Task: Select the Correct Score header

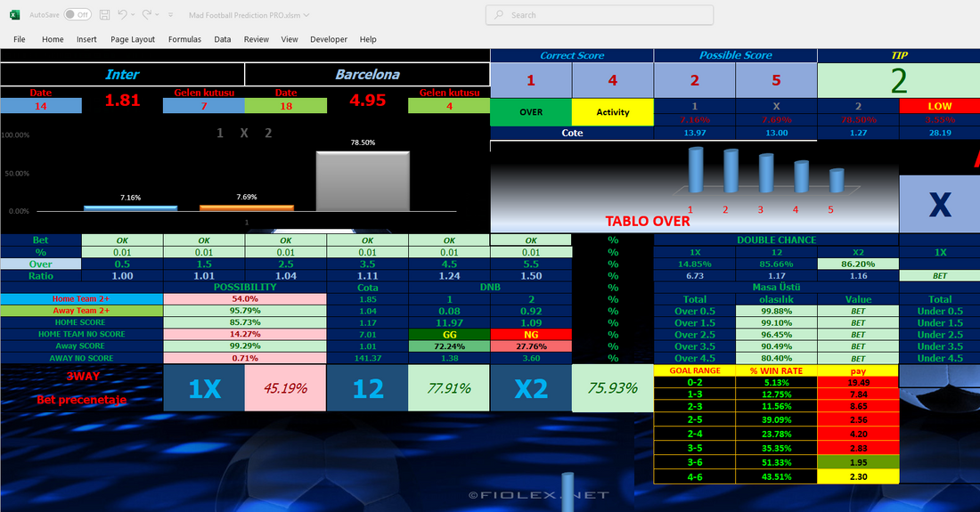Action: click(572, 55)
